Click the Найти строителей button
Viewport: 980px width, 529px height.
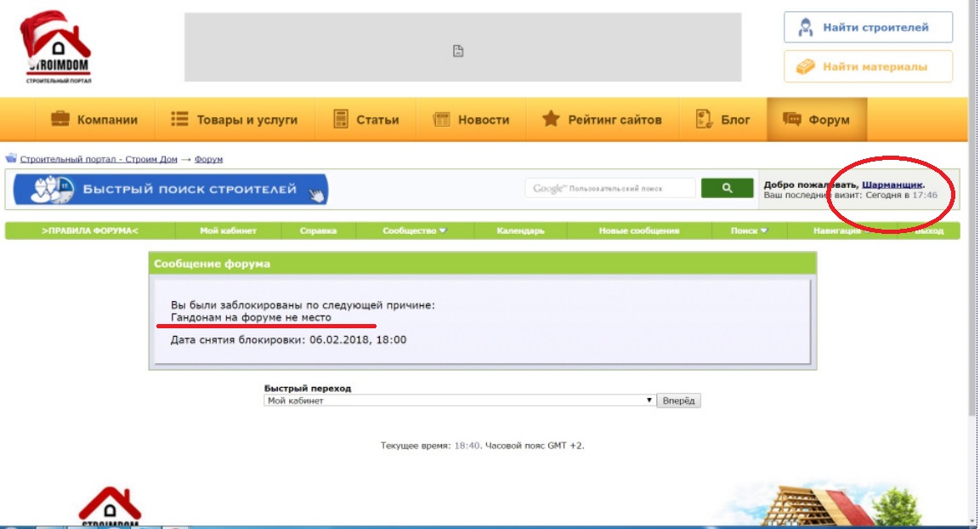(868, 27)
